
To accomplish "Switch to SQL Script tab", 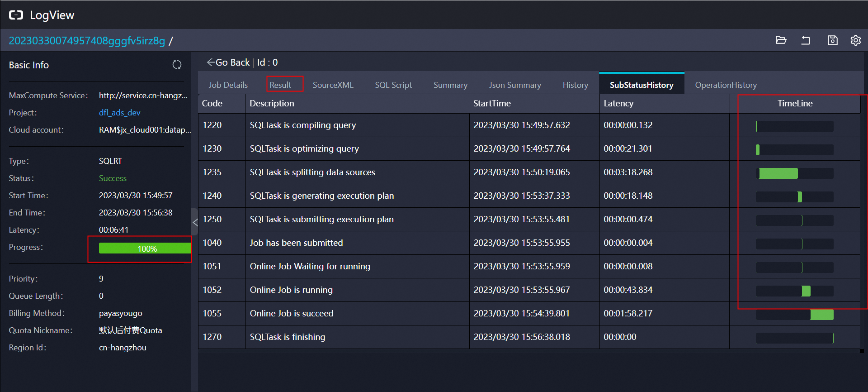I will tap(393, 85).
